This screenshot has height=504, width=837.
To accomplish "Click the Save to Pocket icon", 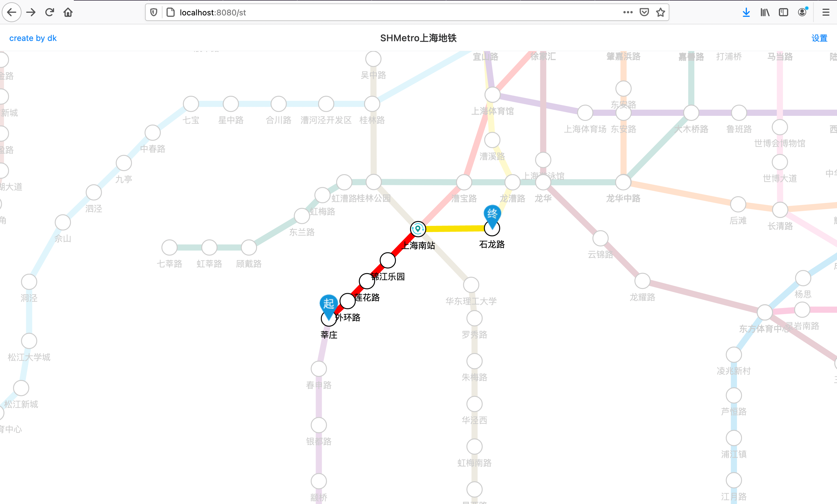I will [644, 12].
